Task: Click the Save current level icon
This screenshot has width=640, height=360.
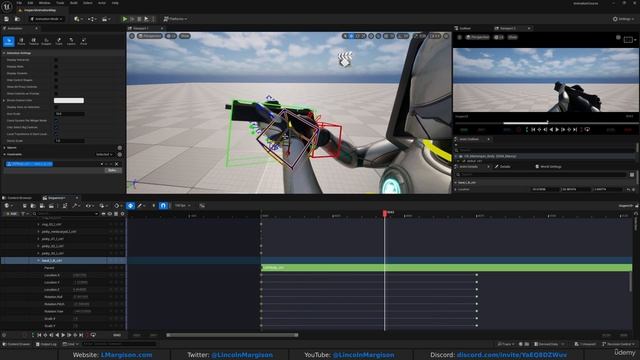Action: (7, 19)
